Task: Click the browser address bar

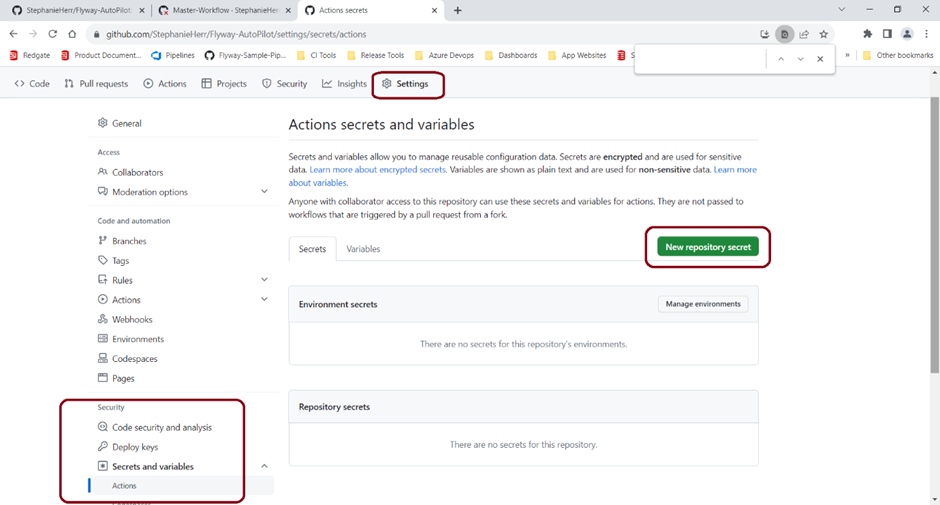Action: tap(400, 34)
